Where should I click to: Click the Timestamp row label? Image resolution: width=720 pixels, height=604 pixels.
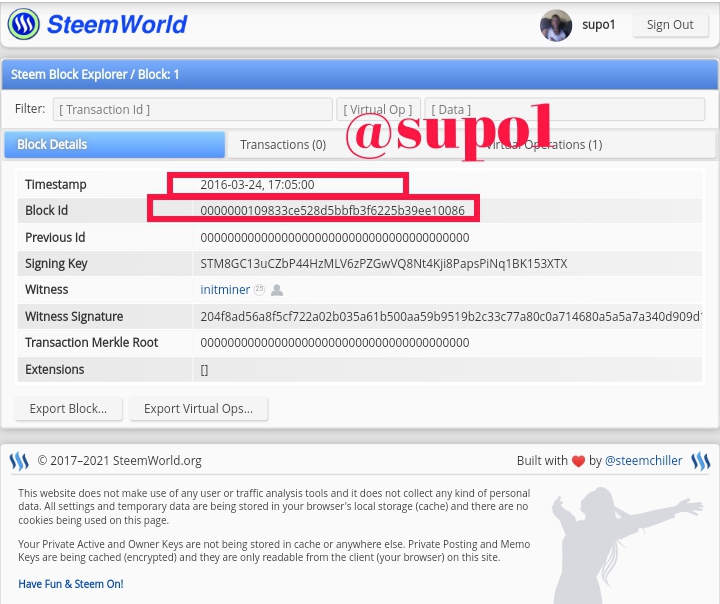[56, 185]
